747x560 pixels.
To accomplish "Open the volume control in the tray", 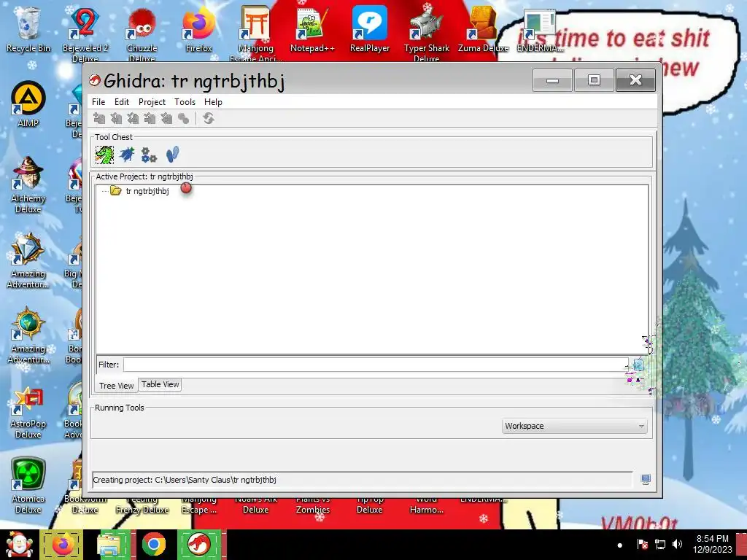I will pyautogui.click(x=677, y=544).
